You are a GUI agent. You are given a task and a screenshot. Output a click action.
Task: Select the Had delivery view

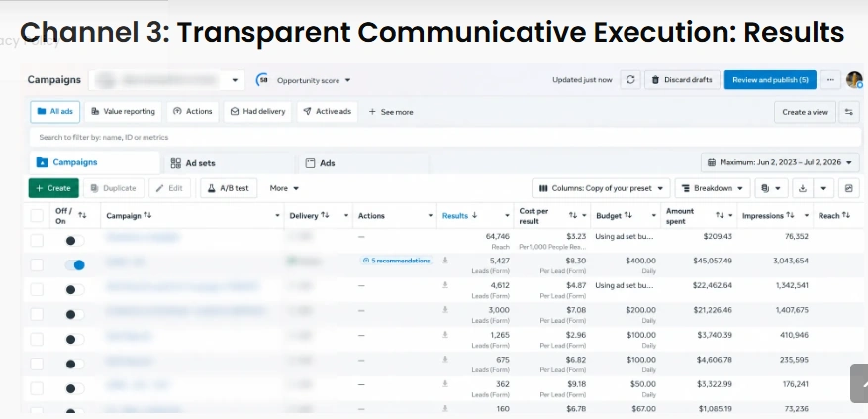[x=257, y=111]
